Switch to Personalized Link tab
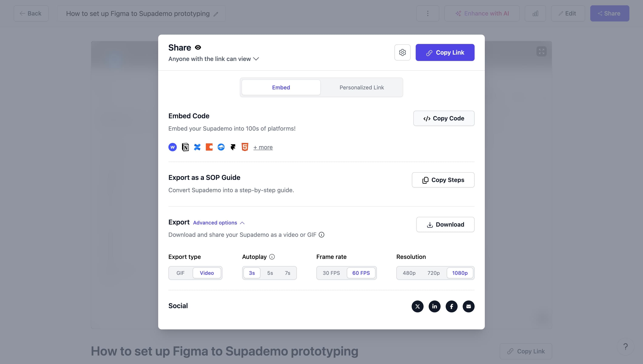 click(x=361, y=87)
